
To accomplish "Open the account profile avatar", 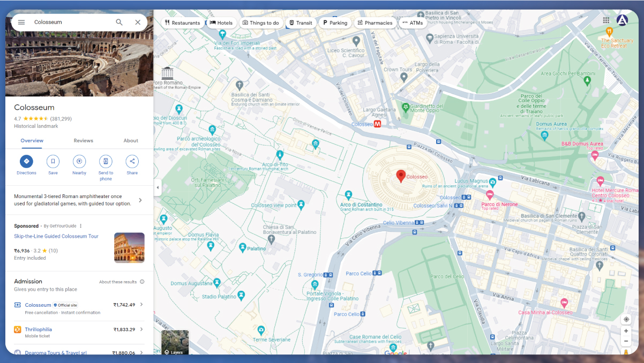I will coord(622,20).
